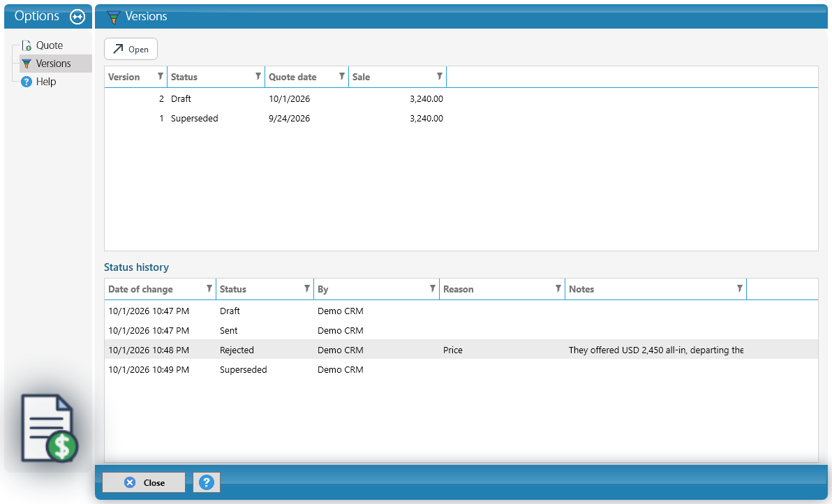The image size is (832, 504).
Task: Open Help from the options tree
Action: (46, 82)
